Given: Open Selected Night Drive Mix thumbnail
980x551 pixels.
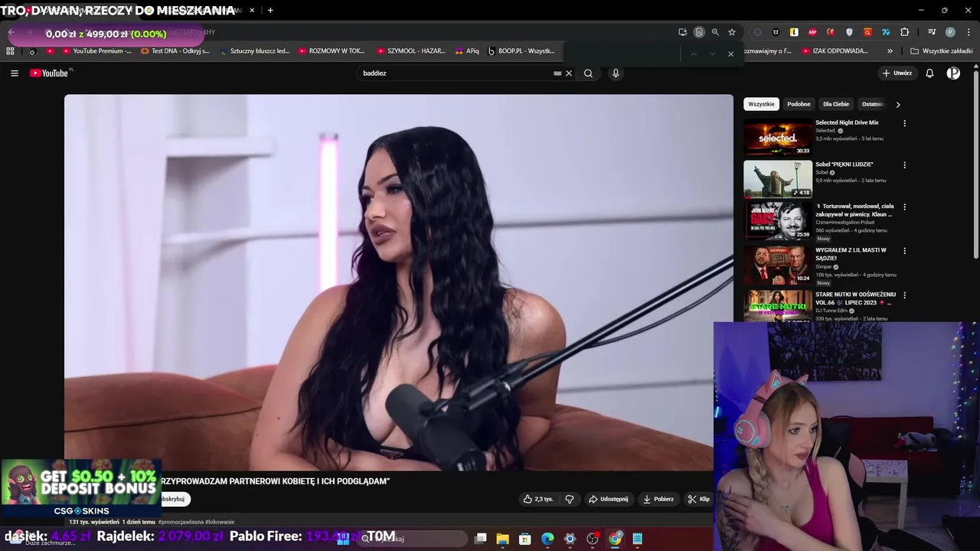Looking at the screenshot, I should [778, 137].
